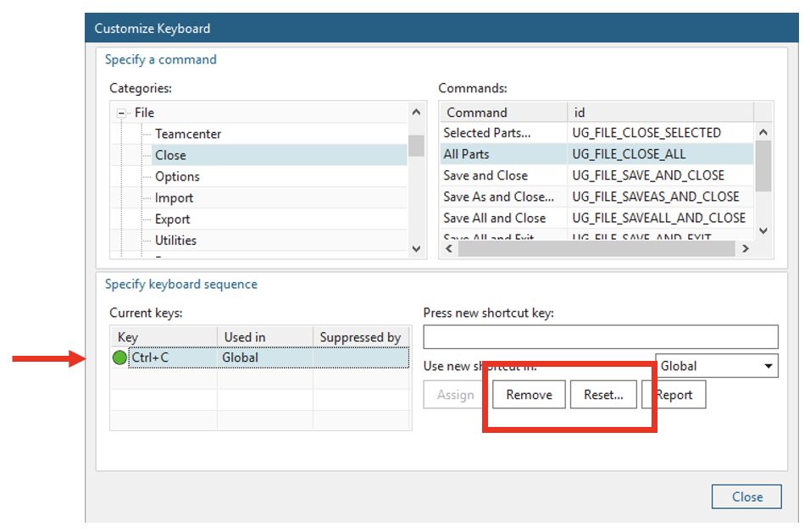Click the Used in column header
The image size is (810, 532).
pos(265,337)
